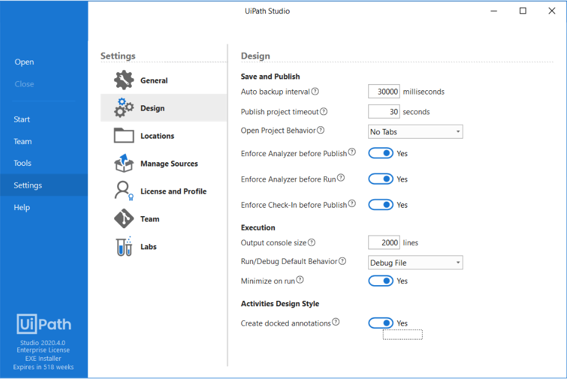Toggle Enforce Analyzer before Publish switch
567x380 pixels.
tap(381, 153)
